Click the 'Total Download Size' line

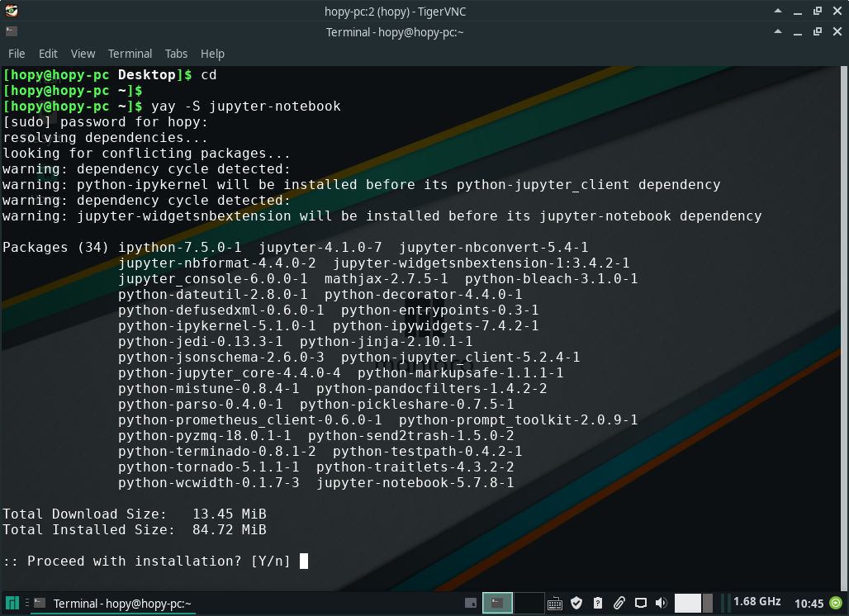point(135,514)
